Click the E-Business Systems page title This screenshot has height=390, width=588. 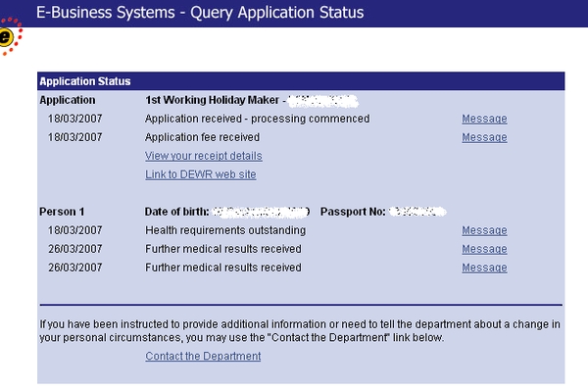[x=200, y=13]
